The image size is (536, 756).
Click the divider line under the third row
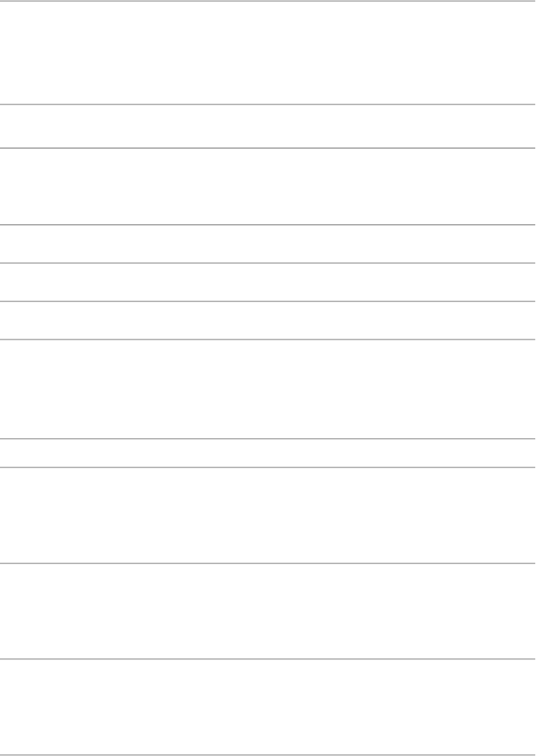click(x=267, y=224)
